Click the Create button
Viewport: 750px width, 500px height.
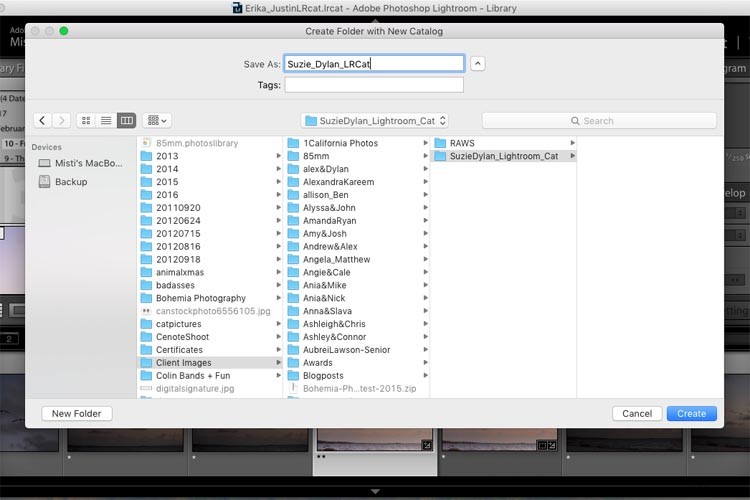[691, 413]
